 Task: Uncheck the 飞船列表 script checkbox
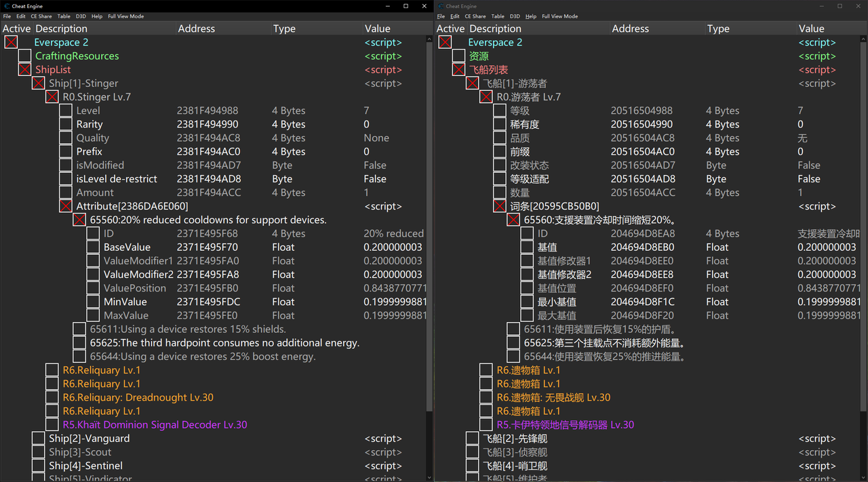[458, 69]
